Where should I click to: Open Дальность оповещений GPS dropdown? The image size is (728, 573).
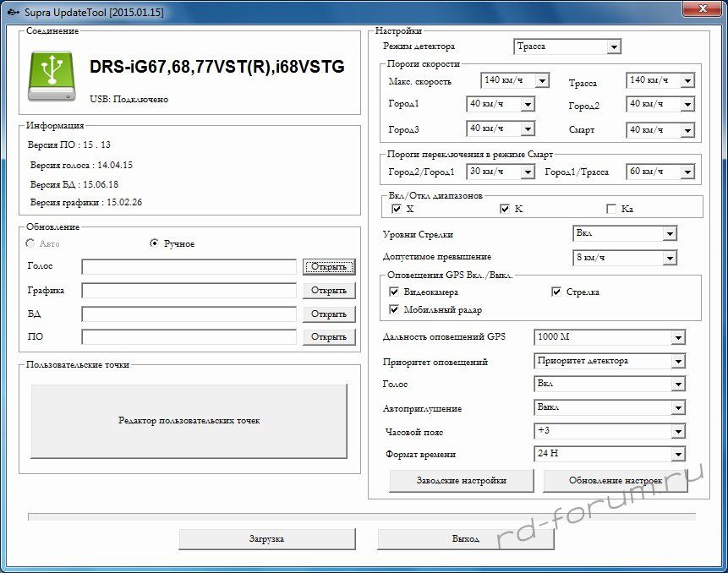click(x=610, y=337)
